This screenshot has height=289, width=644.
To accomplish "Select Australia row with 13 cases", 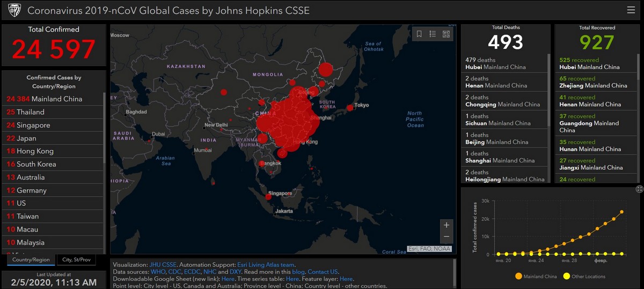I will tap(53, 177).
